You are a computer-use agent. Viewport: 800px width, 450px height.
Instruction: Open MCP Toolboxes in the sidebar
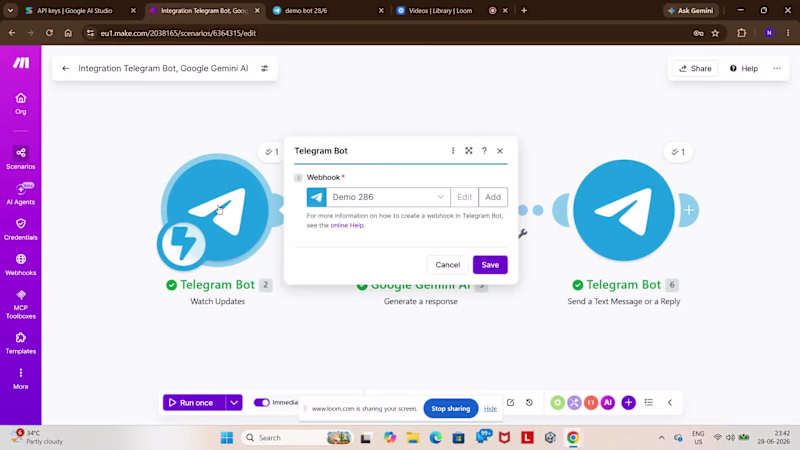coord(20,304)
